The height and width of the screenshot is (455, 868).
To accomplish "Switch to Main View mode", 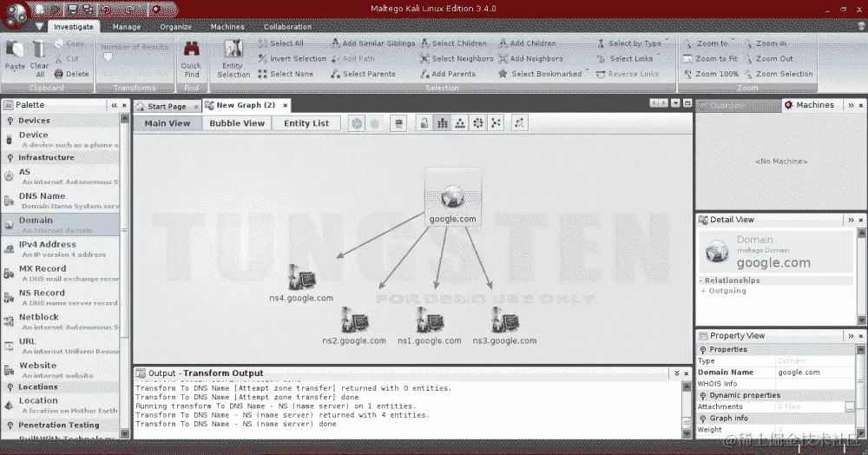I will [168, 123].
